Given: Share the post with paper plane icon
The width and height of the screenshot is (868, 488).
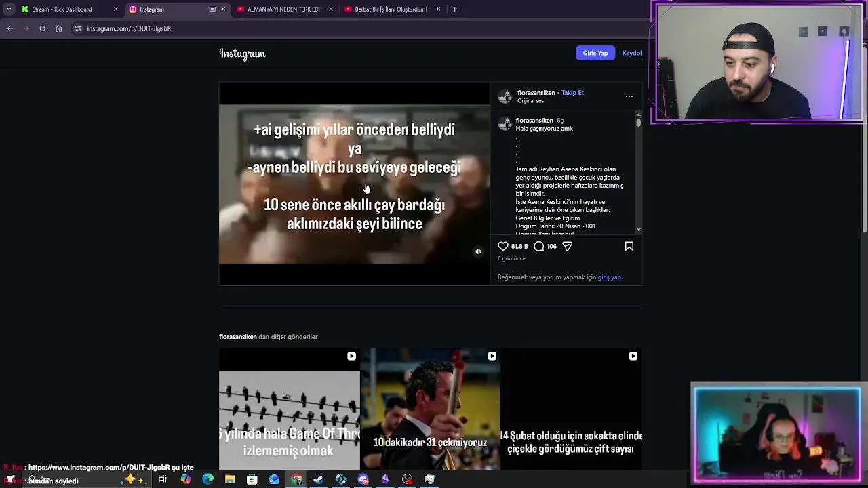Looking at the screenshot, I should pos(568,247).
